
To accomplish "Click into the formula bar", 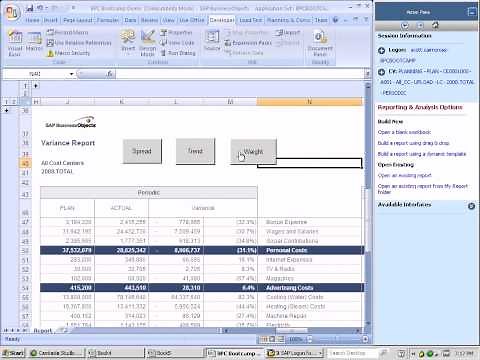I will pos(239,74).
